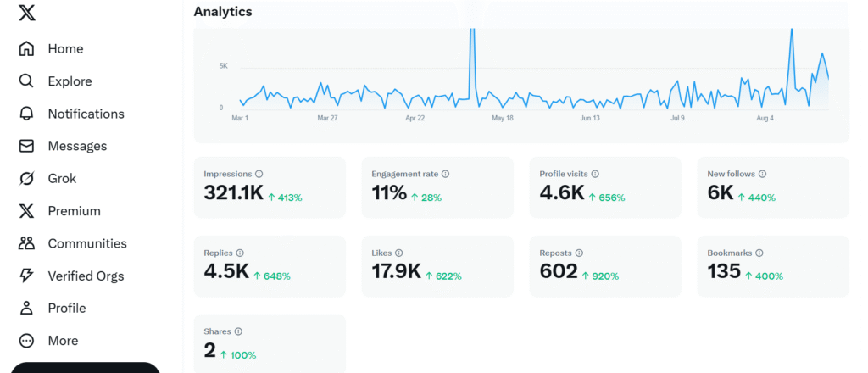Screen dimensions: 868x373
Task: Click the Aug 4 date on chart axis
Action: [x=765, y=118]
